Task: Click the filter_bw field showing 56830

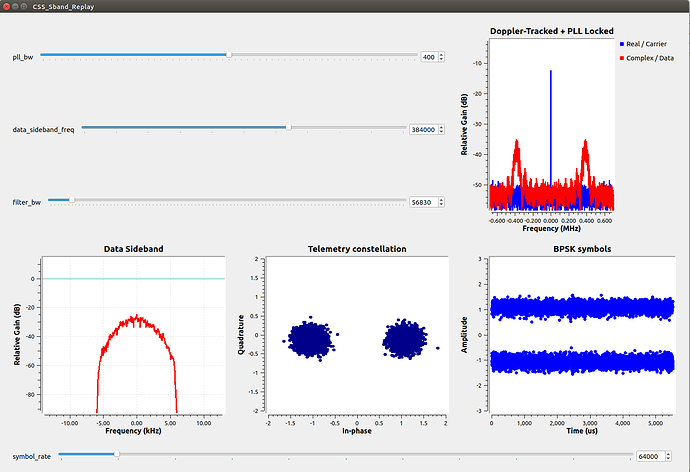Action: pyautogui.click(x=423, y=202)
